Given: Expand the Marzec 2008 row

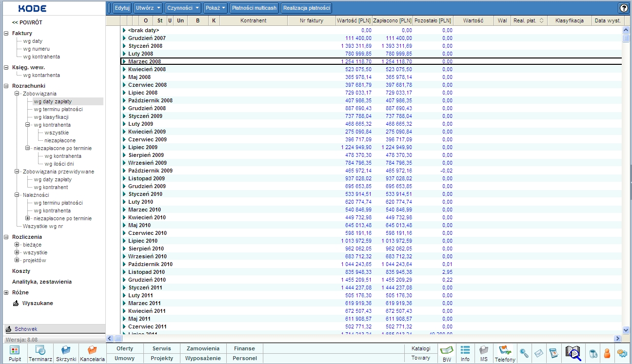Looking at the screenshot, I should pyautogui.click(x=124, y=61).
